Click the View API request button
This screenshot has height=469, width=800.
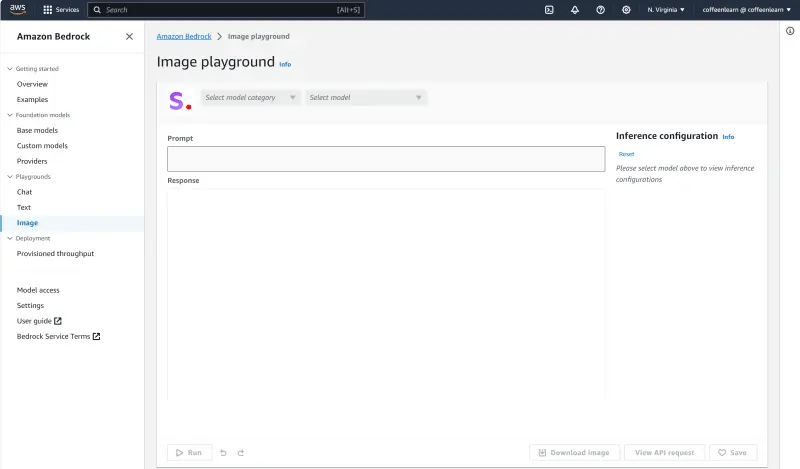pos(664,453)
